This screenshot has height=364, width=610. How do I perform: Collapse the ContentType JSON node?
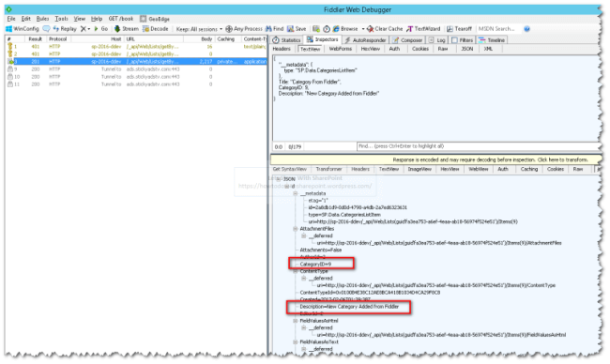point(296,271)
